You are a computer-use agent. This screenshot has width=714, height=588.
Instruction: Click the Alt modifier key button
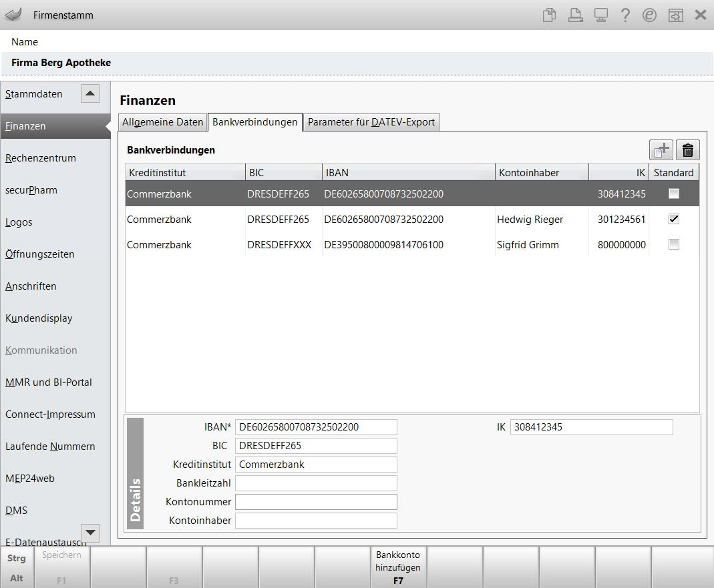pos(17,578)
